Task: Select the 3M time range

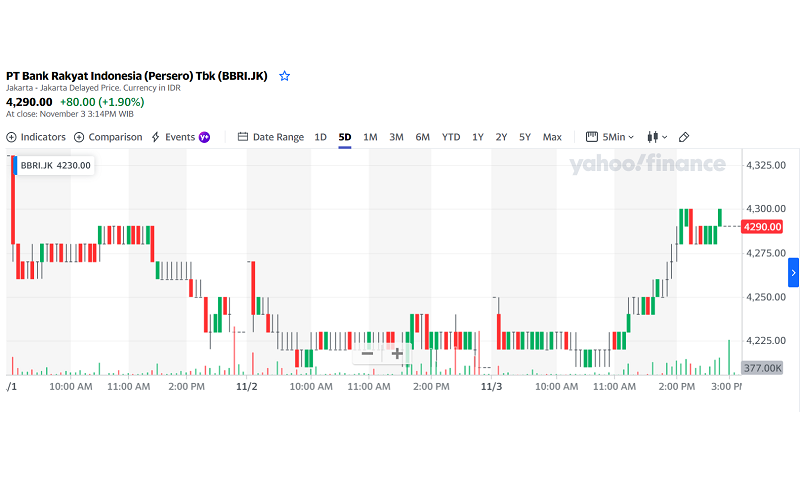Action: (396, 137)
